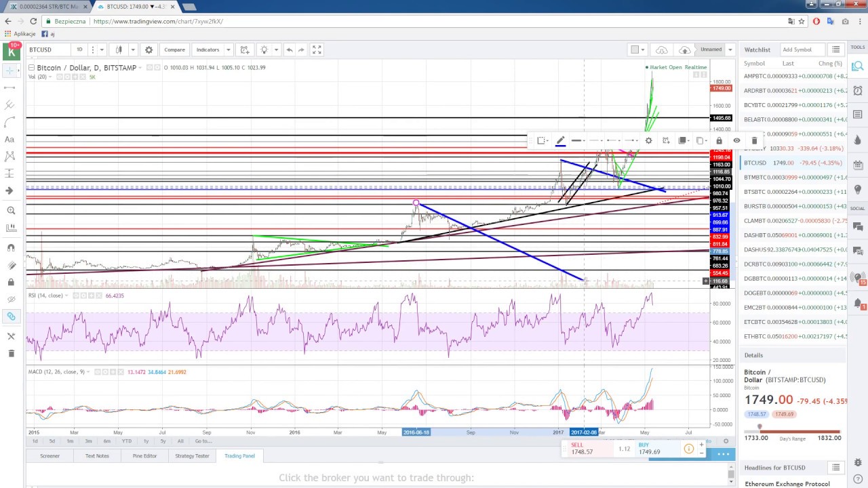Toggle fullscreen mode icon
The image size is (868, 488).
click(317, 49)
